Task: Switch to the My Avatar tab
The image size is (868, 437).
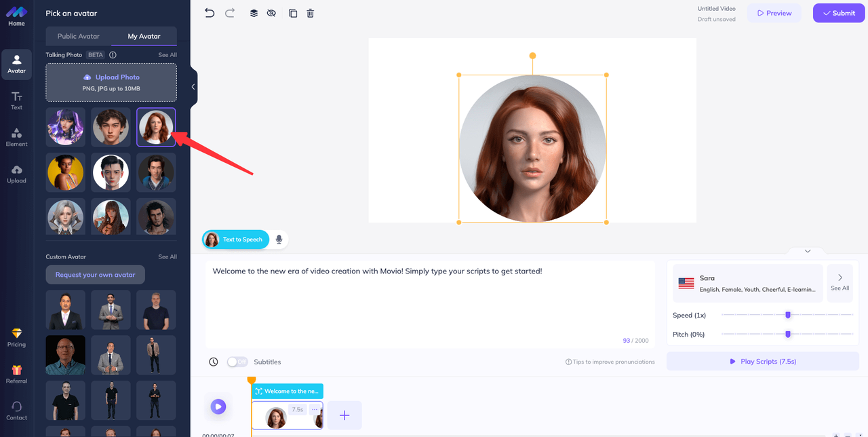Action: (144, 36)
